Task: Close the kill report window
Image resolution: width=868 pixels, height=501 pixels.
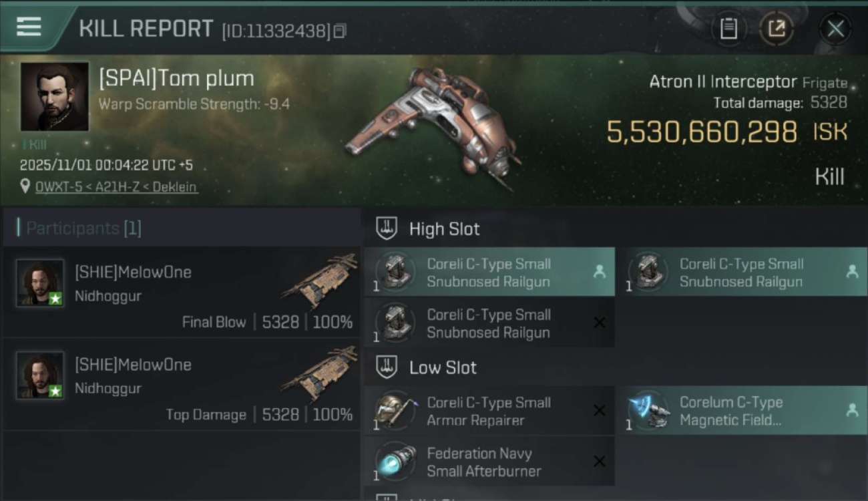Action: pyautogui.click(x=835, y=29)
